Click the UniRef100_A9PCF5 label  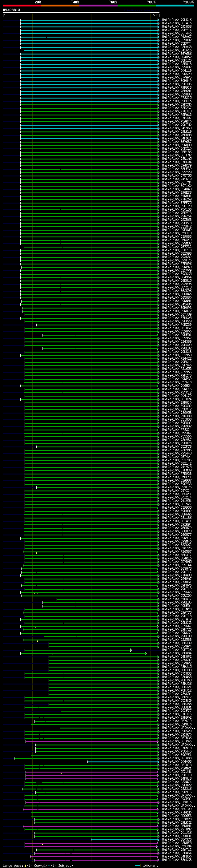(x=176, y=101)
